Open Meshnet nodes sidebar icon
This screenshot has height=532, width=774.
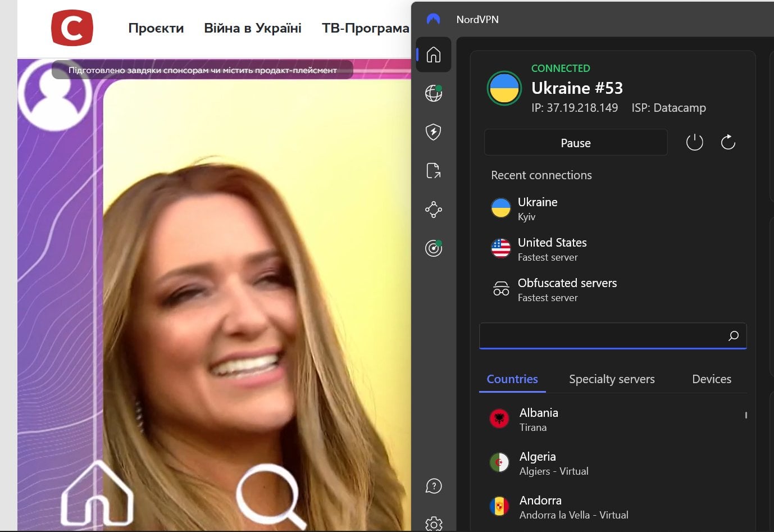pos(433,210)
